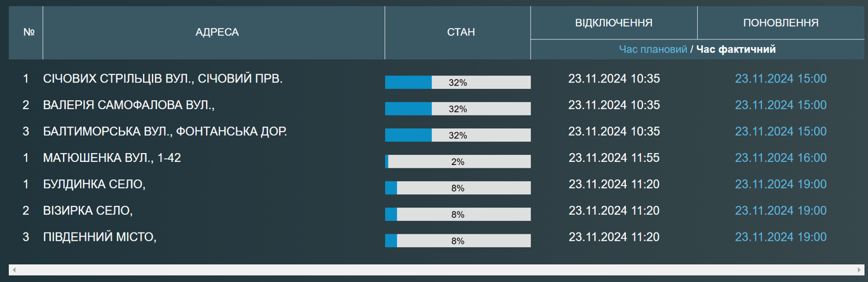Click the outage time for Січових Стрільців вул.
The height and width of the screenshot is (282, 868).
pos(614,79)
